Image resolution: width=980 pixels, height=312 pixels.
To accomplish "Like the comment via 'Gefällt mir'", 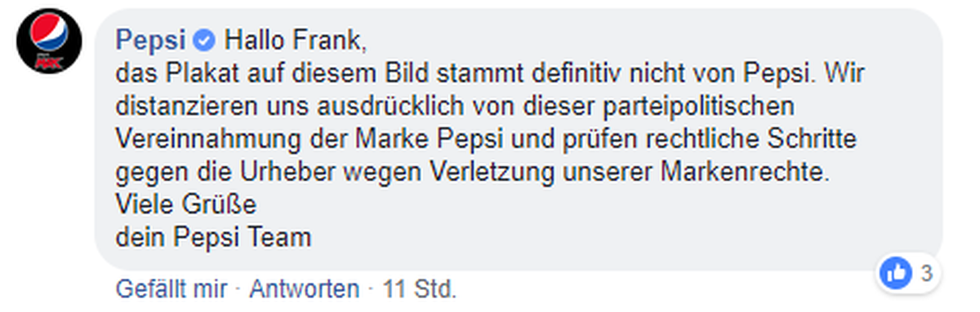I will 171,289.
